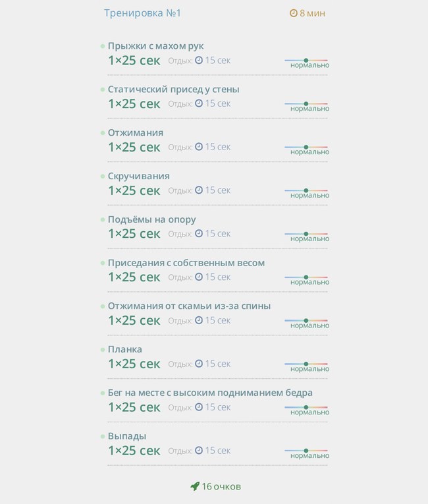Viewport: 428px width, 504px height.
Task: Click difficulty slider for Бег на месте
Action: click(x=306, y=407)
